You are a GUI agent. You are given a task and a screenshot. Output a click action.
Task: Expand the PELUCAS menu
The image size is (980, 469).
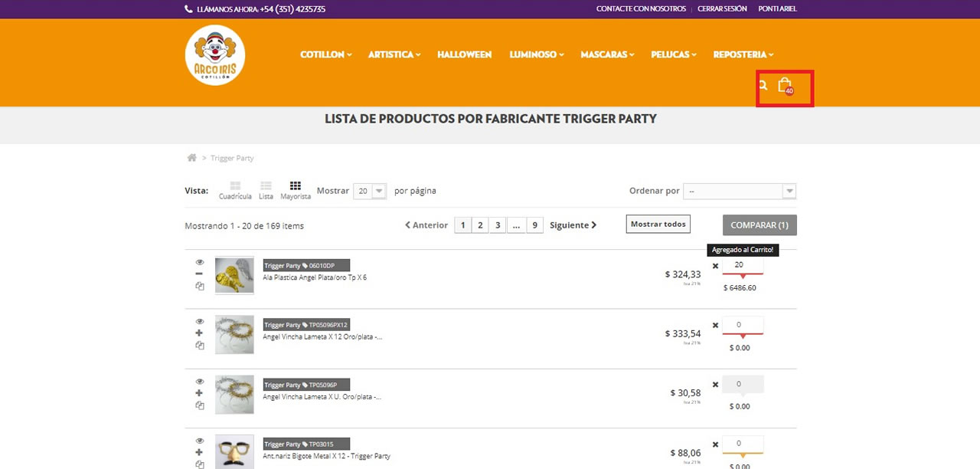(674, 55)
